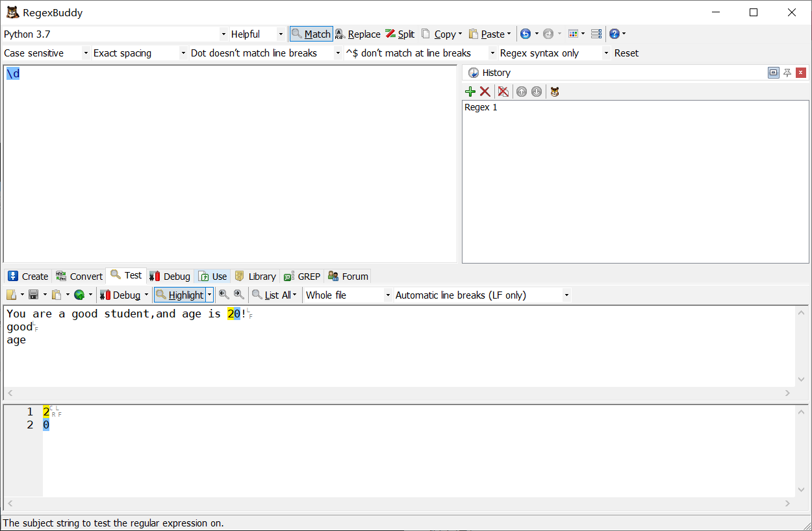
Task: Click the Test toolbar Debug button
Action: tap(120, 295)
